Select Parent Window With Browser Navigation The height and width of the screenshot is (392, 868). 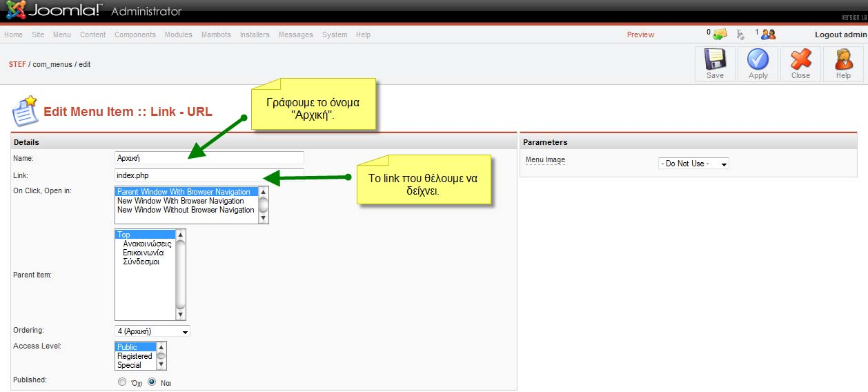pos(186,192)
